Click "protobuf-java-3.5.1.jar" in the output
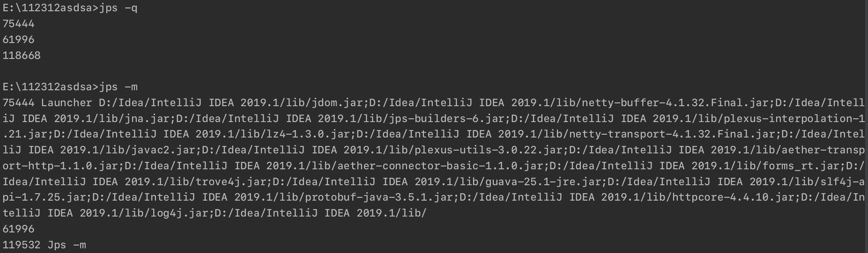This screenshot has width=868, height=253. click(379, 197)
